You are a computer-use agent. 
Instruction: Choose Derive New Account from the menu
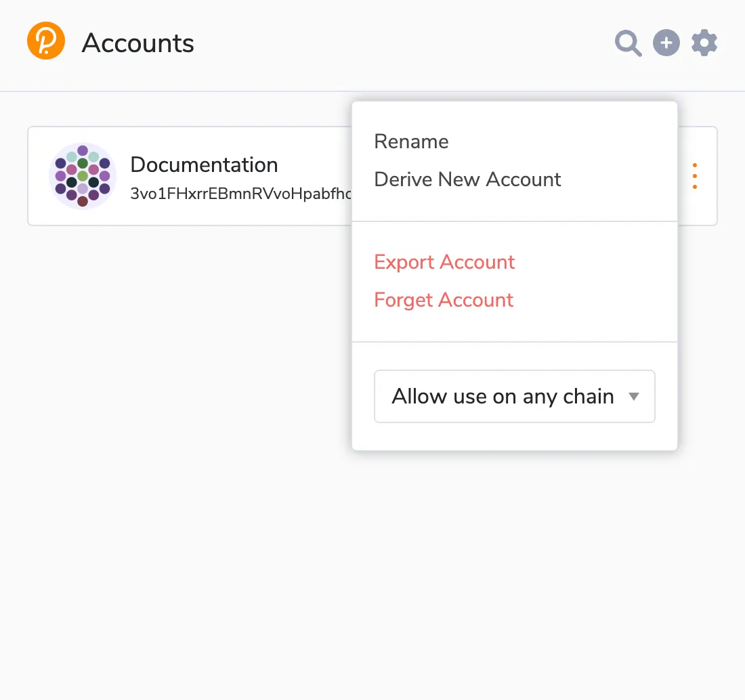[467, 179]
